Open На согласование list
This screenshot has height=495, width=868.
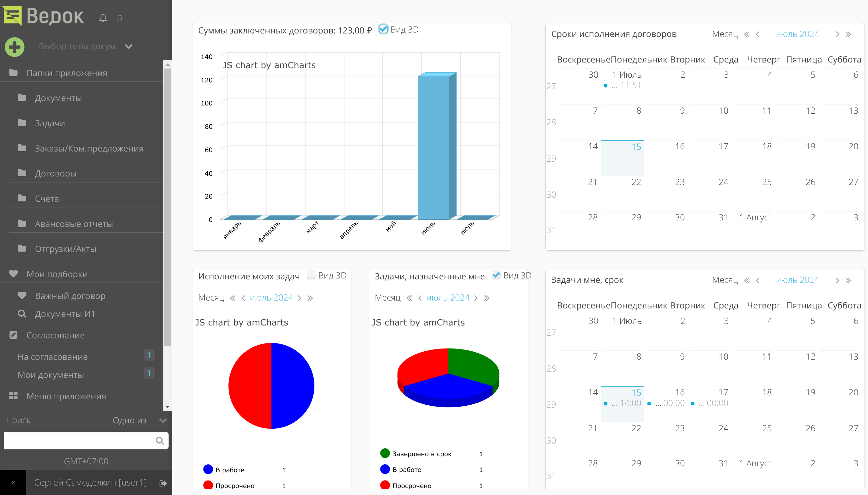(52, 357)
